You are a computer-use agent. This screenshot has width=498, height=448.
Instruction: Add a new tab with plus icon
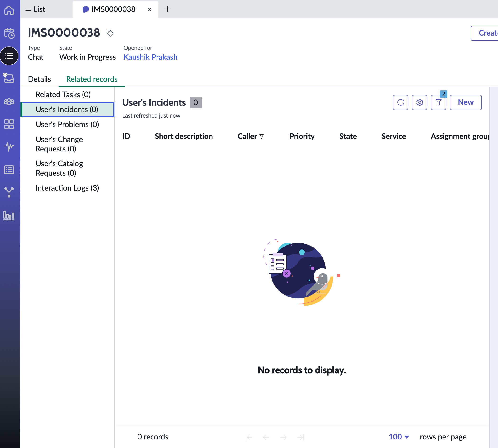coord(167,9)
